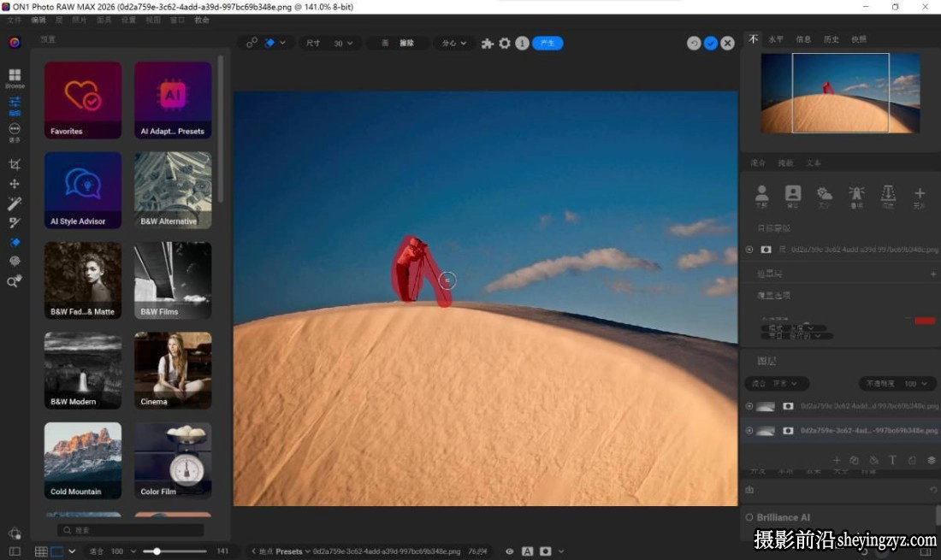Add new layer plus icon in Layers panel
941x560 pixels.
(x=837, y=460)
